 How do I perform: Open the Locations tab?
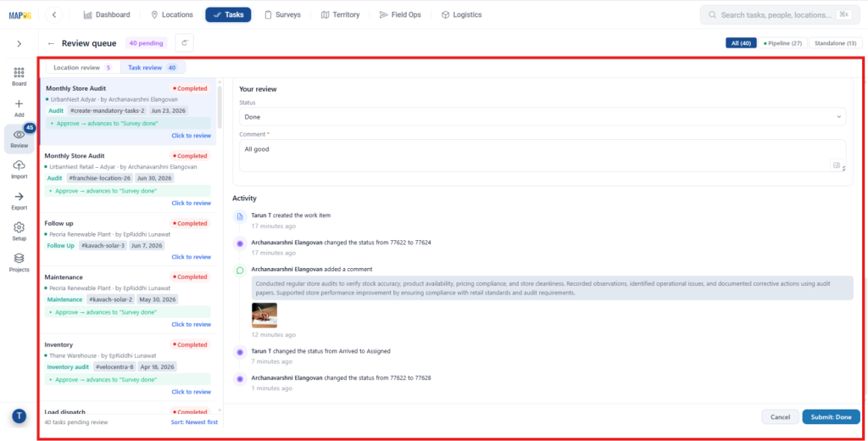click(x=172, y=15)
